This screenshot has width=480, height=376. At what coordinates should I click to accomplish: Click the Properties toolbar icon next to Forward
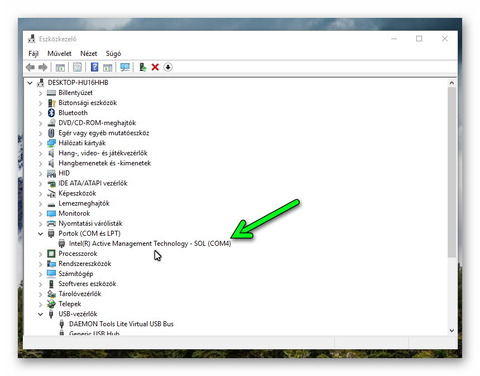77,67
